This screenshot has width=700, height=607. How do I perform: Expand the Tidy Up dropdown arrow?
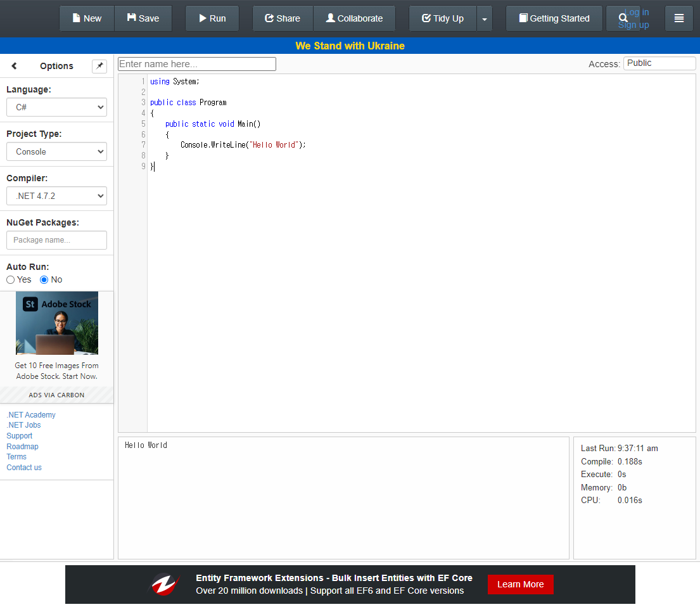pyautogui.click(x=485, y=19)
